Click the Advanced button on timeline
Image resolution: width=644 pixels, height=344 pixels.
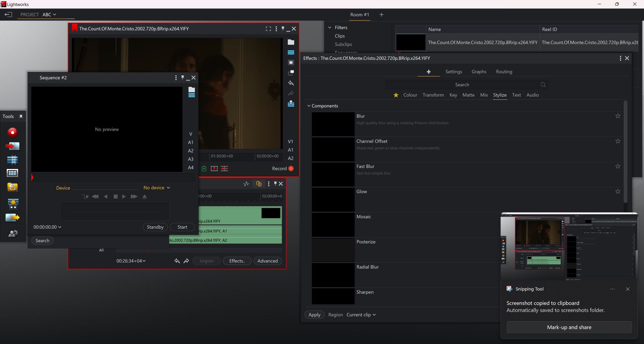[267, 261]
